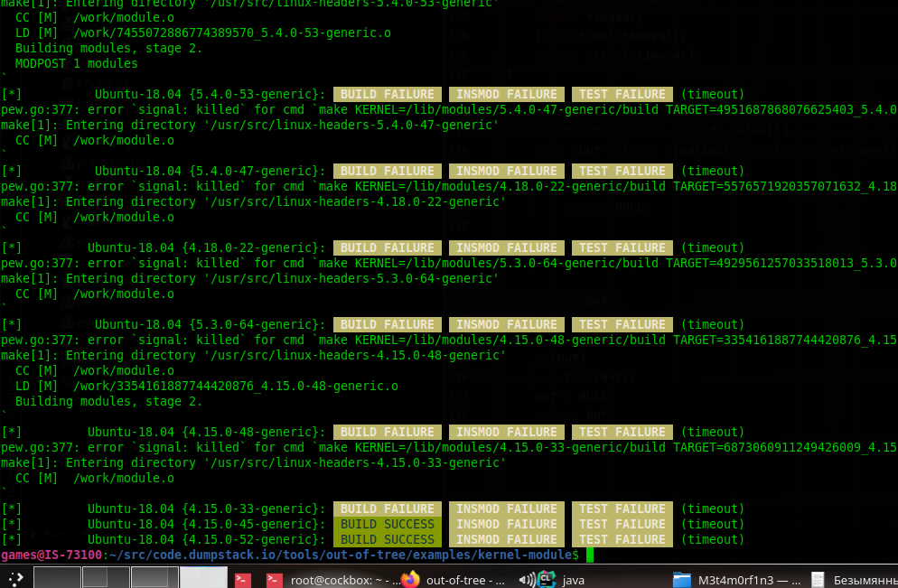Open the KDE application launcher icon
The width and height of the screenshot is (898, 588).
pos(15,579)
